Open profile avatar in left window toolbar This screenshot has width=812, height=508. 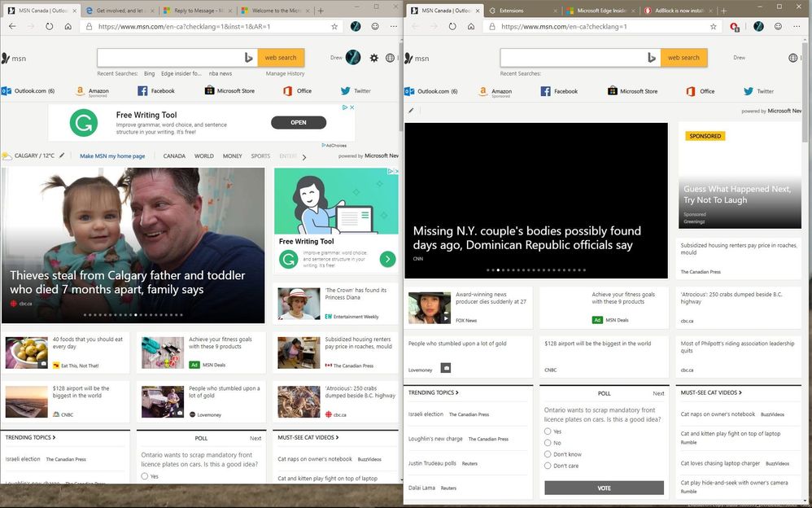356,26
